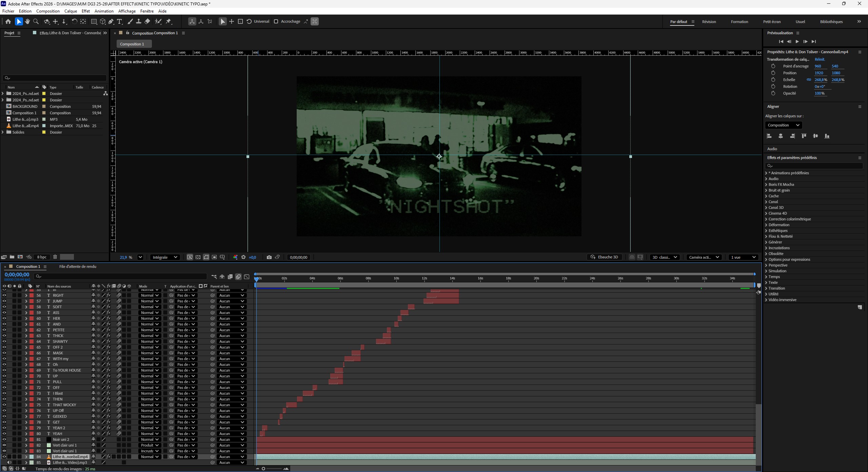868x472 pixels.
Task: Select the Hand tool
Action: click(x=27, y=21)
